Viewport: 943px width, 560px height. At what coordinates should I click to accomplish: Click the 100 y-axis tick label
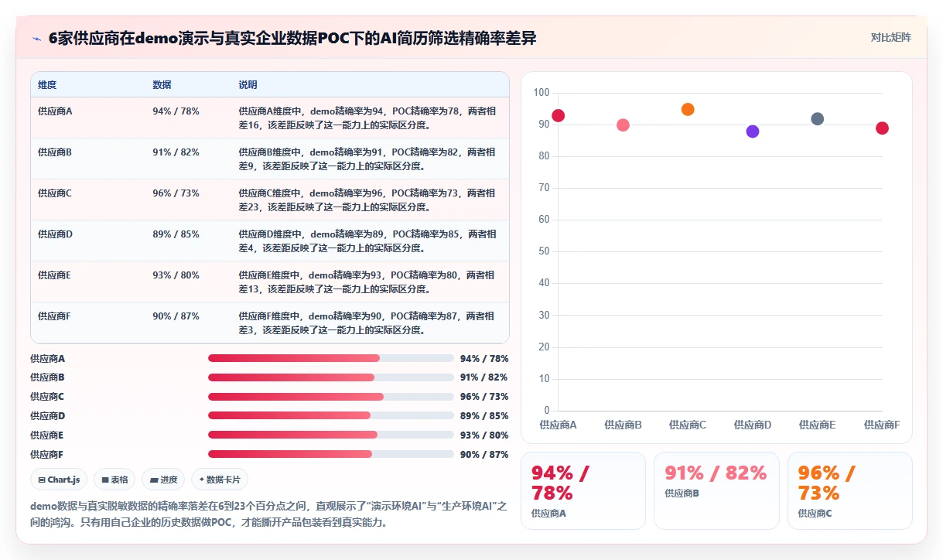542,93
